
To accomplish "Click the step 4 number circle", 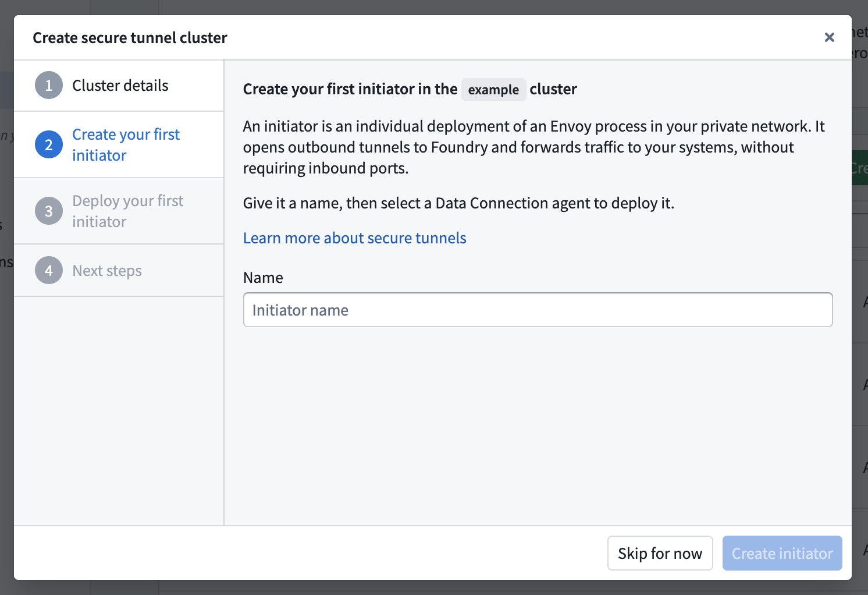I will [x=49, y=271].
